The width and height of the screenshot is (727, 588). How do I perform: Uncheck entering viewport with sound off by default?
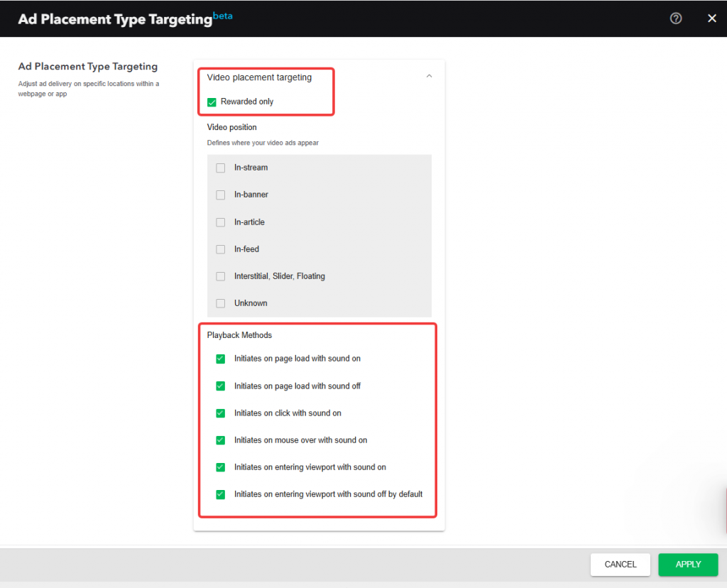(x=221, y=494)
